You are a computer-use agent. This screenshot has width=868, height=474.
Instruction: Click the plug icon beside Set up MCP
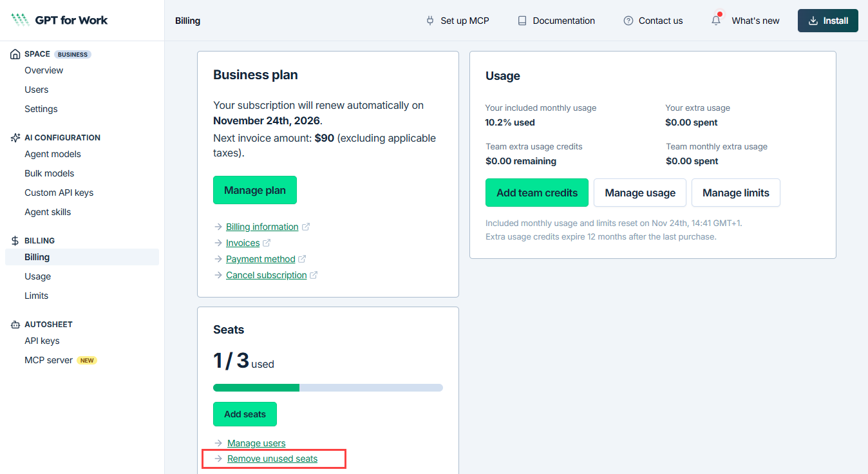tap(430, 21)
